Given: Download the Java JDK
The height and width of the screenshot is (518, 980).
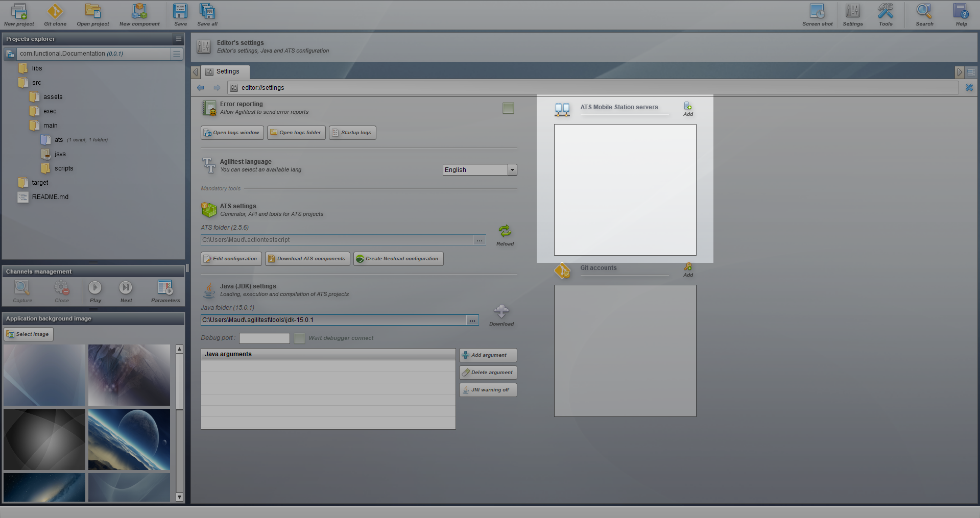Looking at the screenshot, I should 501,315.
